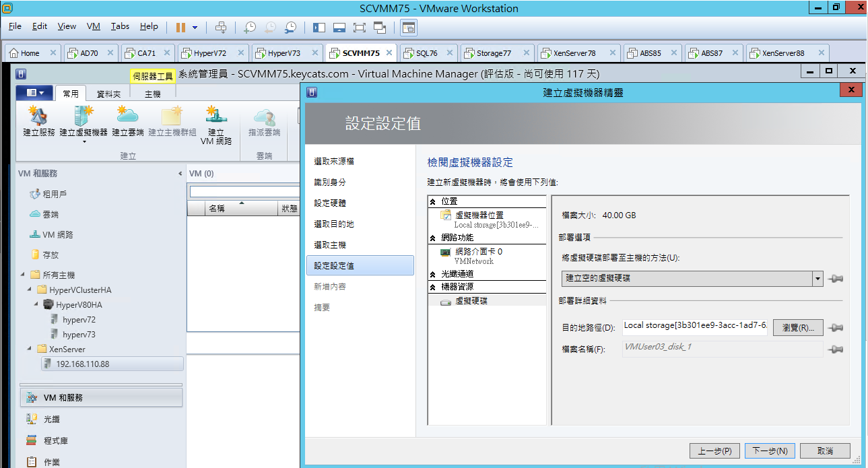
Task: Open the VMware Tabs menu
Action: click(x=120, y=26)
